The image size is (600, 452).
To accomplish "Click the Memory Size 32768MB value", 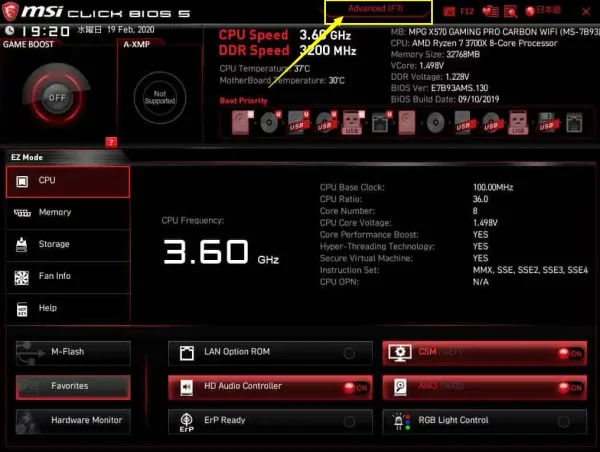I will 463,54.
